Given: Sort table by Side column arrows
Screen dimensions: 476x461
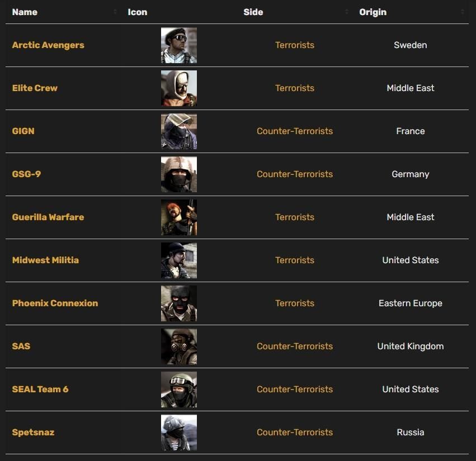Looking at the screenshot, I should pyautogui.click(x=347, y=12).
